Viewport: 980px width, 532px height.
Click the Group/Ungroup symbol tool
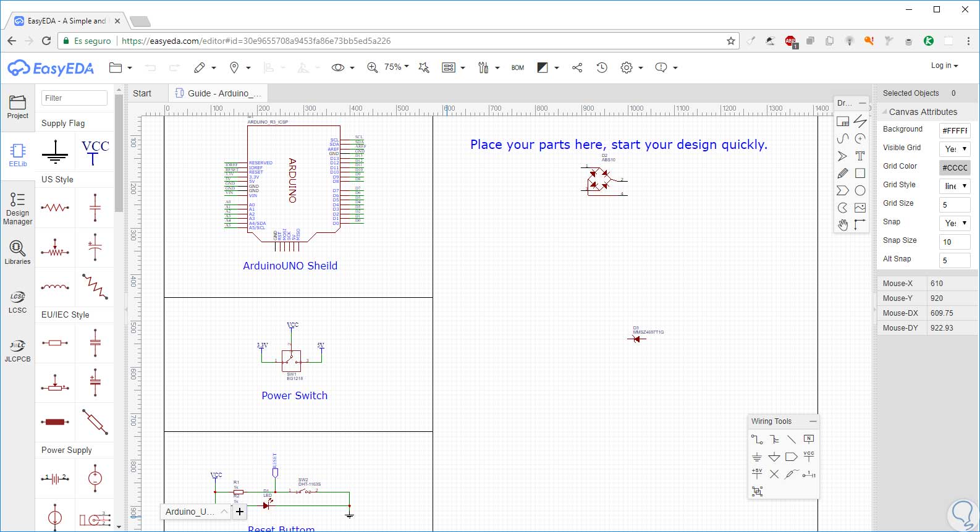click(757, 491)
